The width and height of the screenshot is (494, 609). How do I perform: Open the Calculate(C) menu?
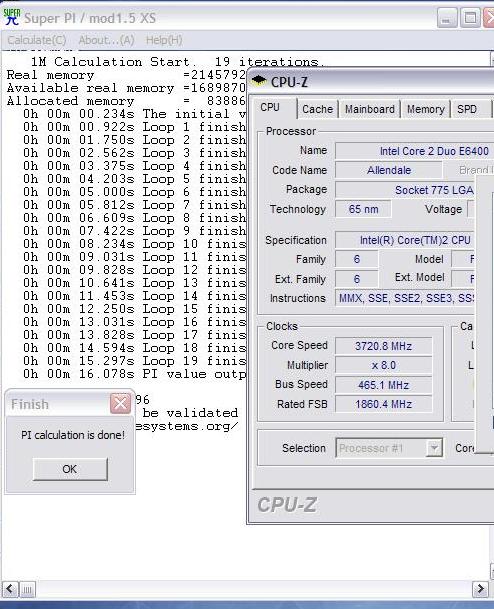(37, 40)
